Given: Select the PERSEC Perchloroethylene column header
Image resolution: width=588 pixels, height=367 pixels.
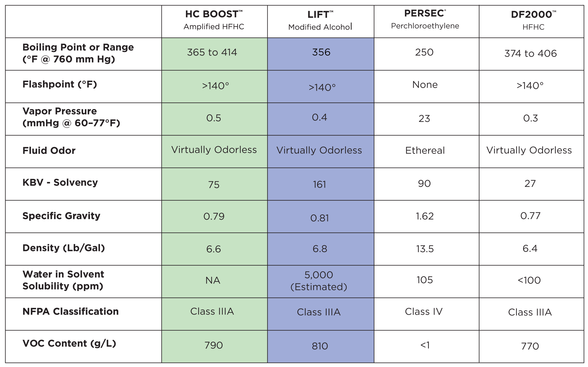Looking at the screenshot, I should [425, 20].
